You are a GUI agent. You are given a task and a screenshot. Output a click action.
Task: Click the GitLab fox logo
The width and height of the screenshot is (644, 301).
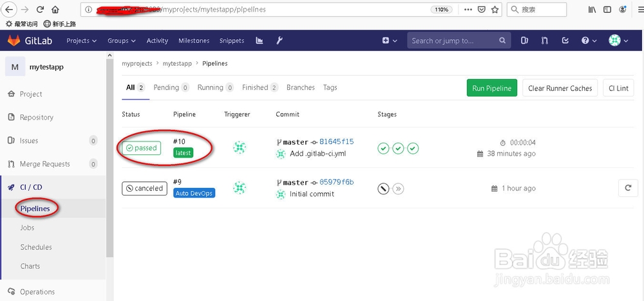click(x=14, y=41)
